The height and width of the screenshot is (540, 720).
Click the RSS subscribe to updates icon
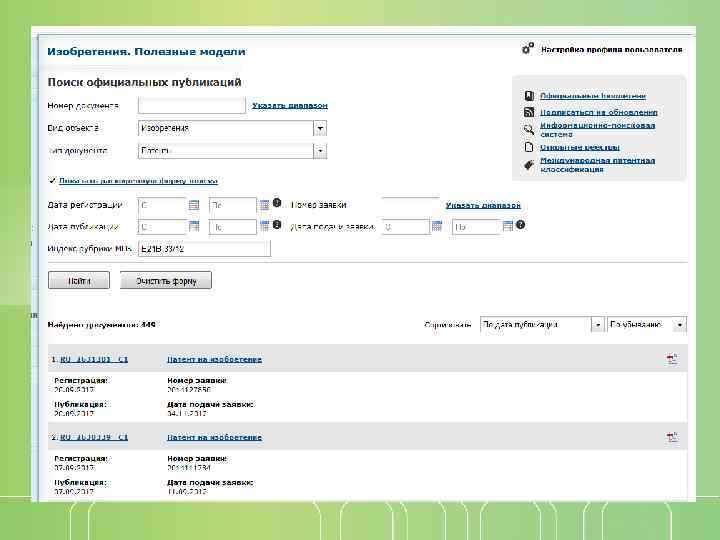[529, 112]
